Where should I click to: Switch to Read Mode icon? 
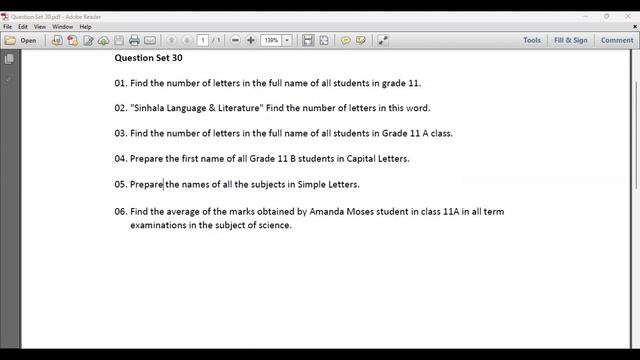pyautogui.click(x=382, y=40)
